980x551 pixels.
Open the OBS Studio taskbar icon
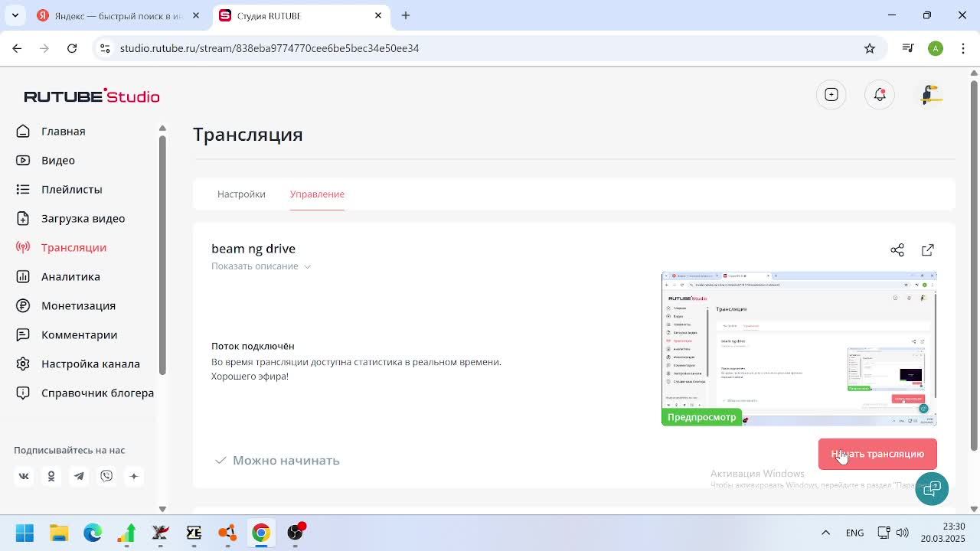(x=295, y=533)
